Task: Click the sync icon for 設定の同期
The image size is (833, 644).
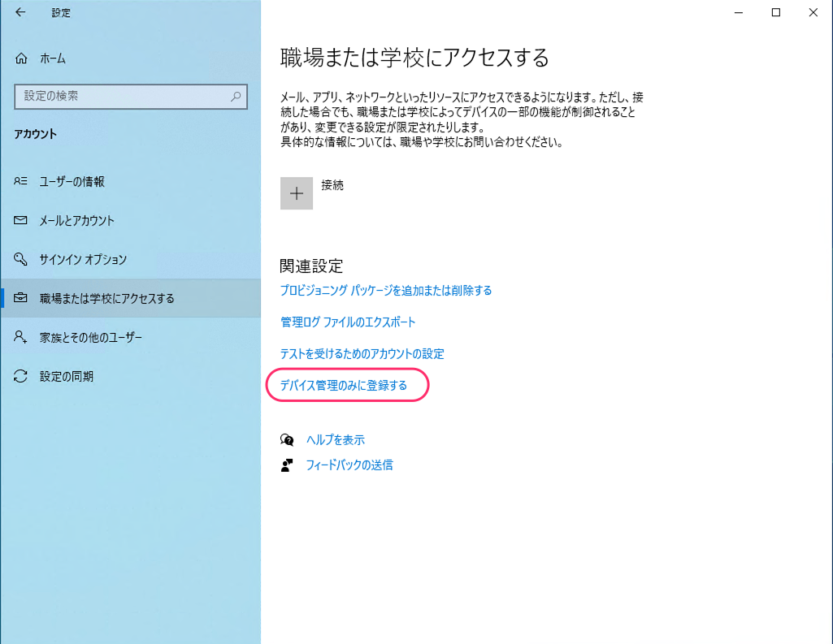Action: click(x=21, y=377)
